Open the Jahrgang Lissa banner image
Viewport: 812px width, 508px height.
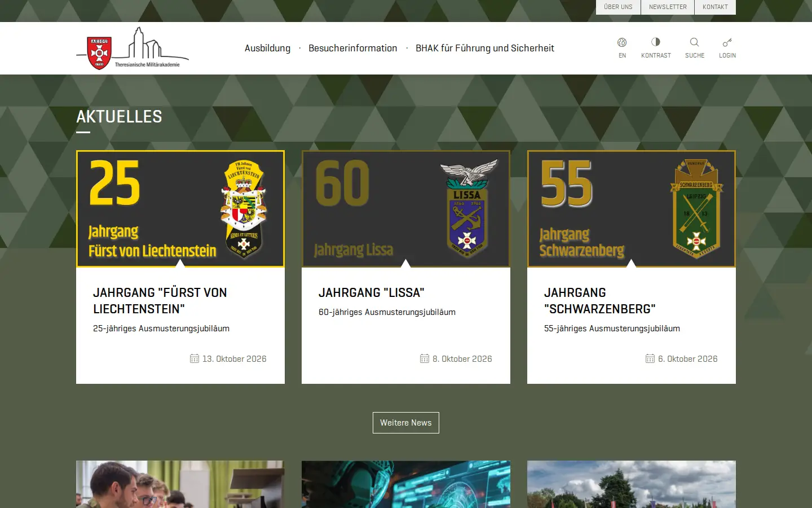coord(406,209)
